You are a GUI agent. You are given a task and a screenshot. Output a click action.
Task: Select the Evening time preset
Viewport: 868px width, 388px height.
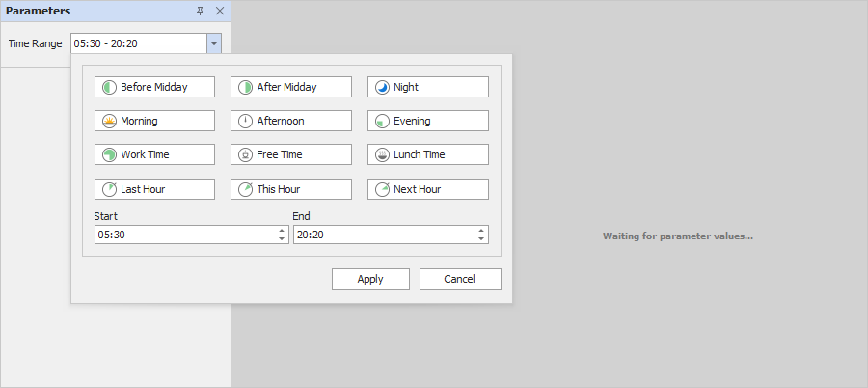tap(427, 121)
